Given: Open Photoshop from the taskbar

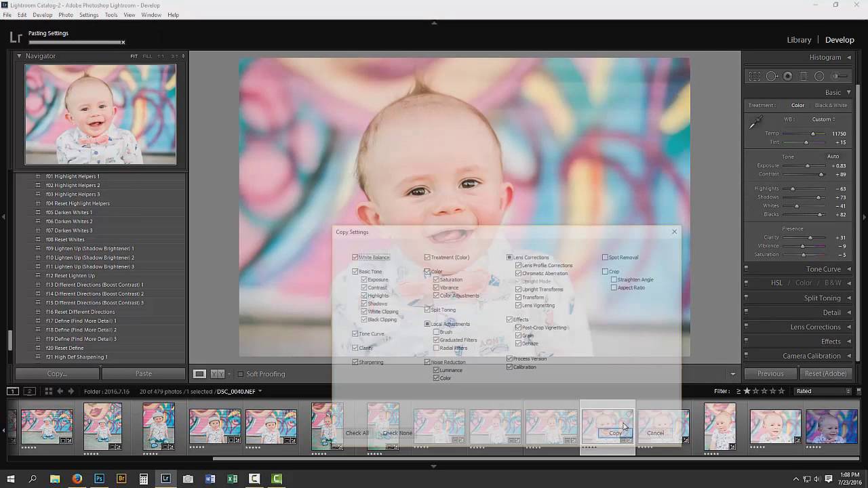Looking at the screenshot, I should [x=99, y=479].
